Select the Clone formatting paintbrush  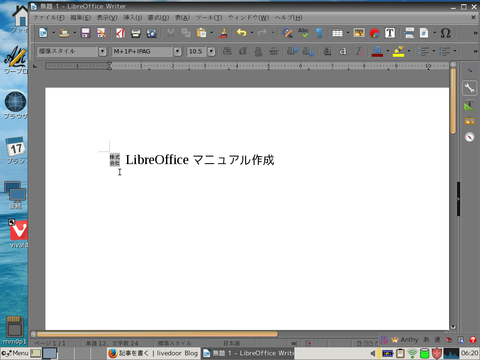click(x=223, y=33)
